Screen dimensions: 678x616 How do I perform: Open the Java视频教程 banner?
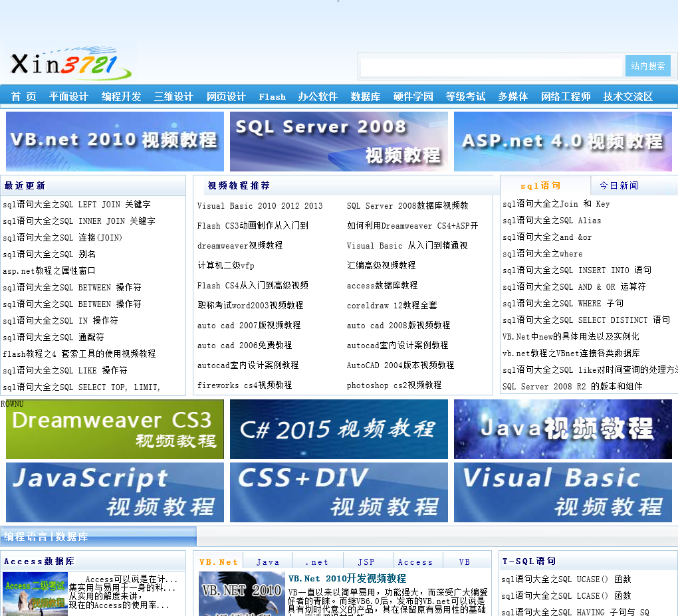pos(563,429)
